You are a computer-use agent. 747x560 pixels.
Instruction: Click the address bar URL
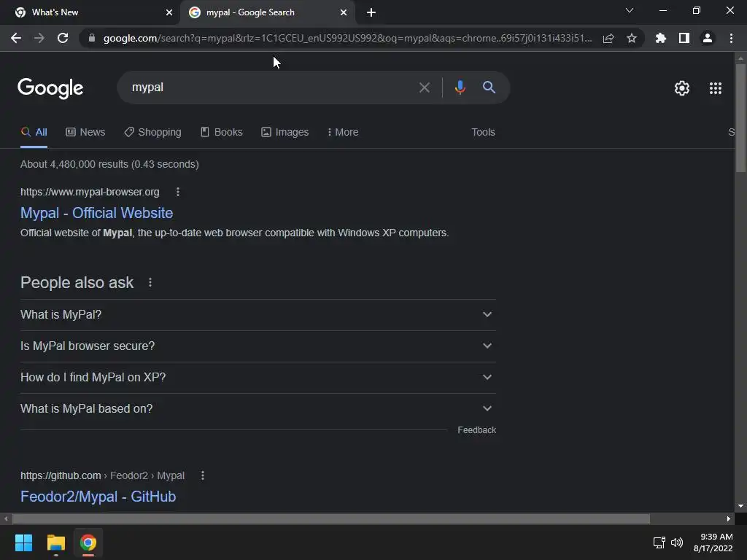click(348, 38)
